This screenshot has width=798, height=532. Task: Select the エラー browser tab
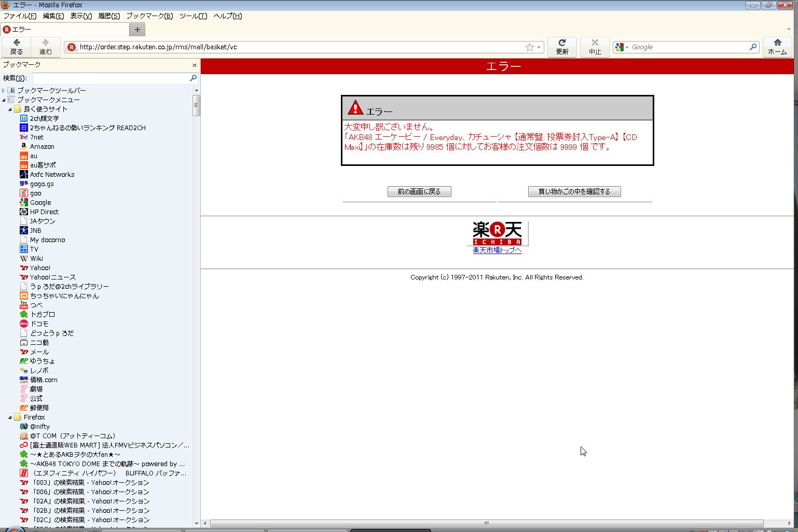coord(64,30)
